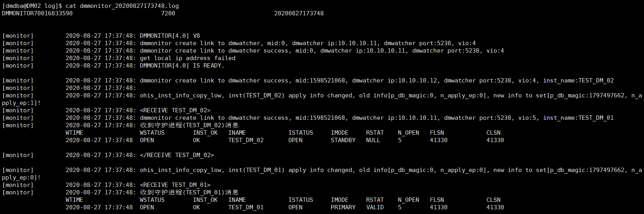
Task: Click the 'DMMONITOR[4.0] V8' log entry
Action: (170, 36)
